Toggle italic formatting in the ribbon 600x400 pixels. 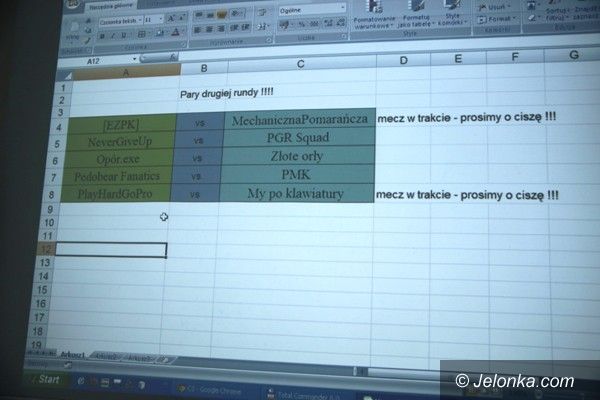113,35
